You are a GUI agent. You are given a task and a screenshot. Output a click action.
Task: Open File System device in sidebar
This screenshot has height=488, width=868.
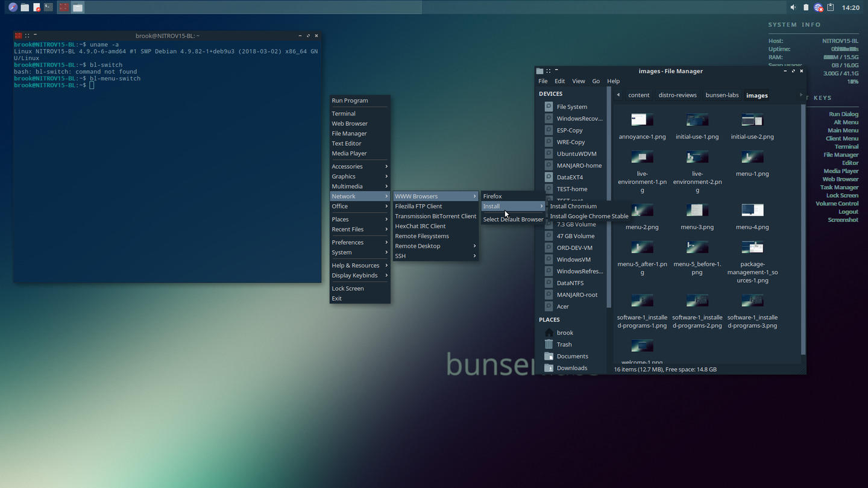[x=571, y=107]
